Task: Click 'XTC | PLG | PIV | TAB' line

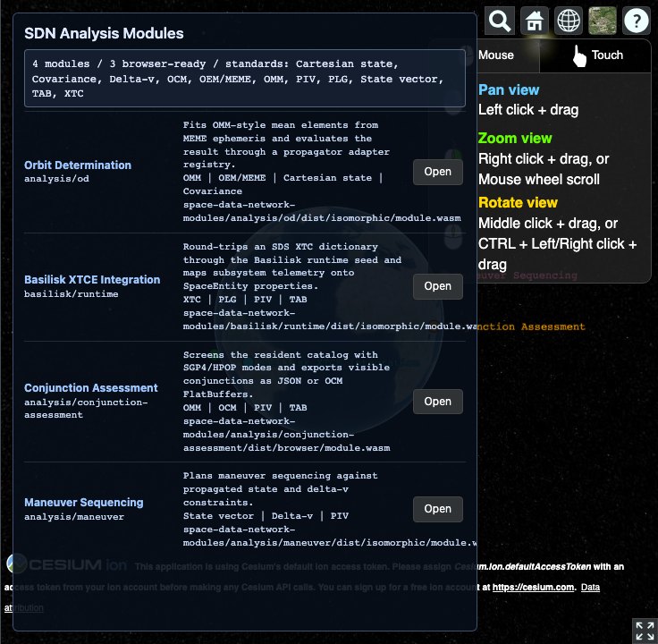Action: pos(245,300)
